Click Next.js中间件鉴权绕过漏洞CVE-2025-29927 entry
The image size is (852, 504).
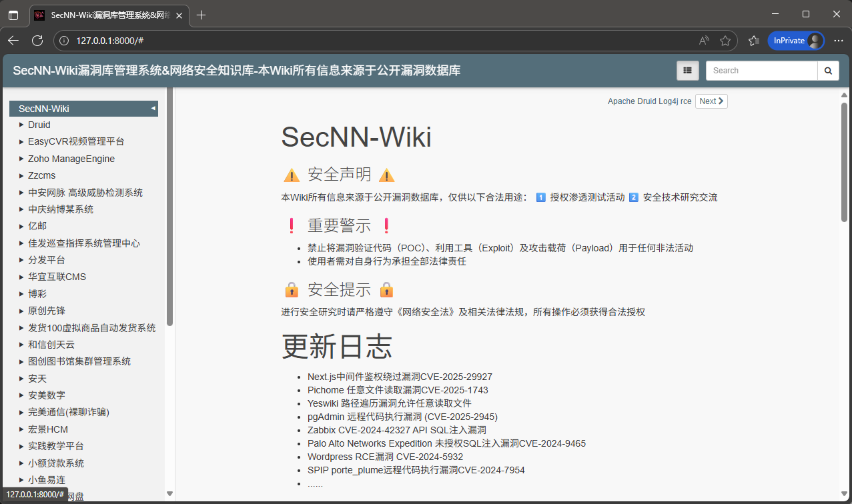click(400, 377)
